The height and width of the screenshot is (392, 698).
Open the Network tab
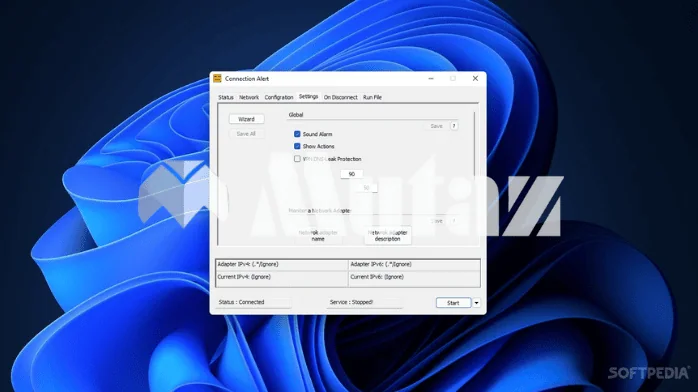click(x=248, y=97)
